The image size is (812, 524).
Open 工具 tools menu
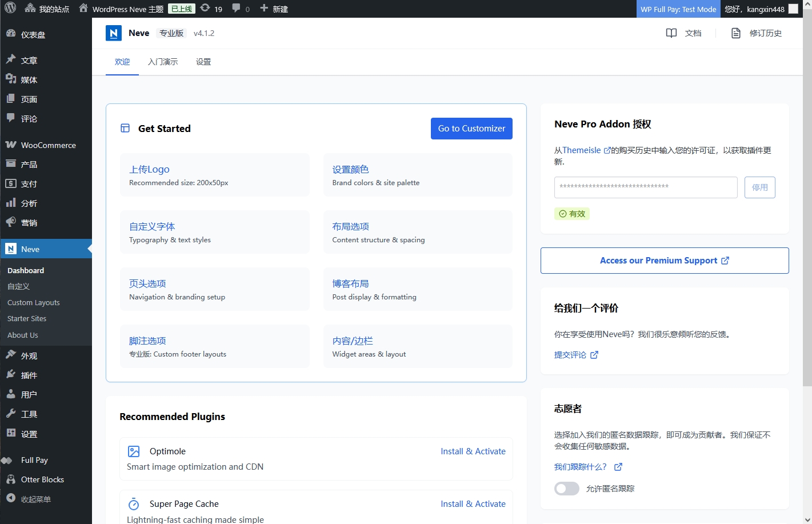click(x=46, y=414)
